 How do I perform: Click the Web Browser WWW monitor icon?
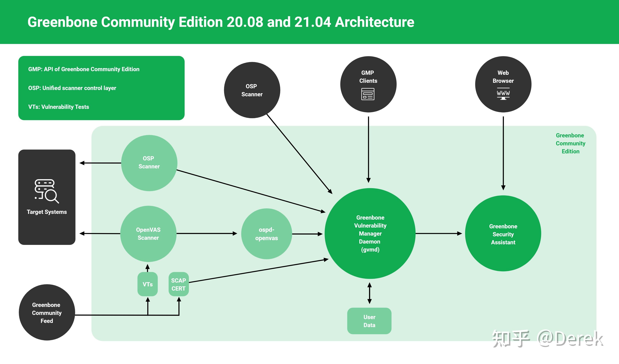click(503, 94)
